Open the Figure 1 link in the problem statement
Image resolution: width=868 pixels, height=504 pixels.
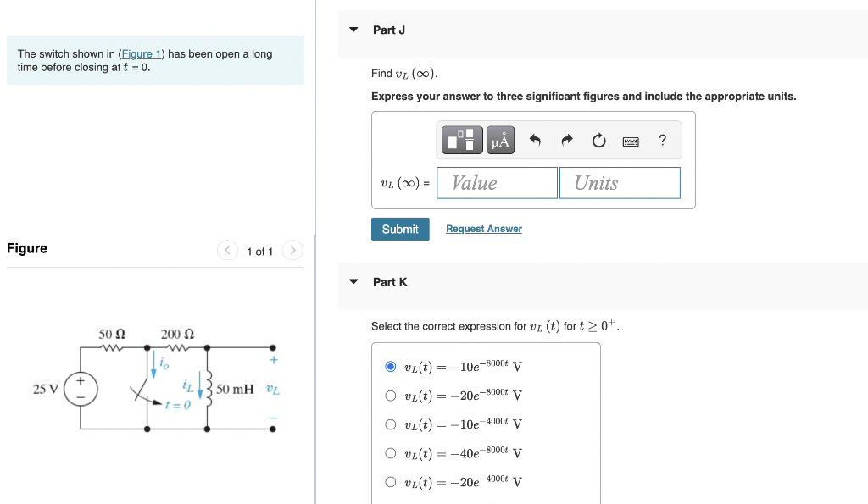coord(141,53)
